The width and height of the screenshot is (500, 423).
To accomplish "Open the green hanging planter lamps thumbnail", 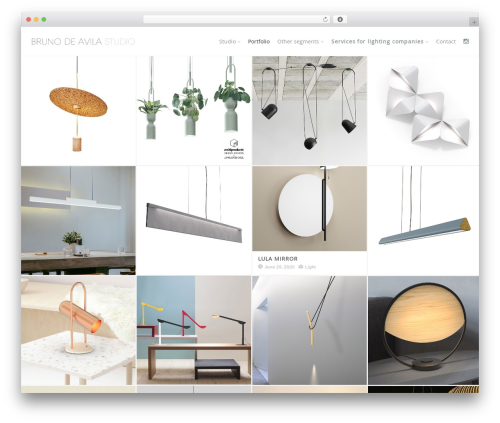I will (194, 110).
